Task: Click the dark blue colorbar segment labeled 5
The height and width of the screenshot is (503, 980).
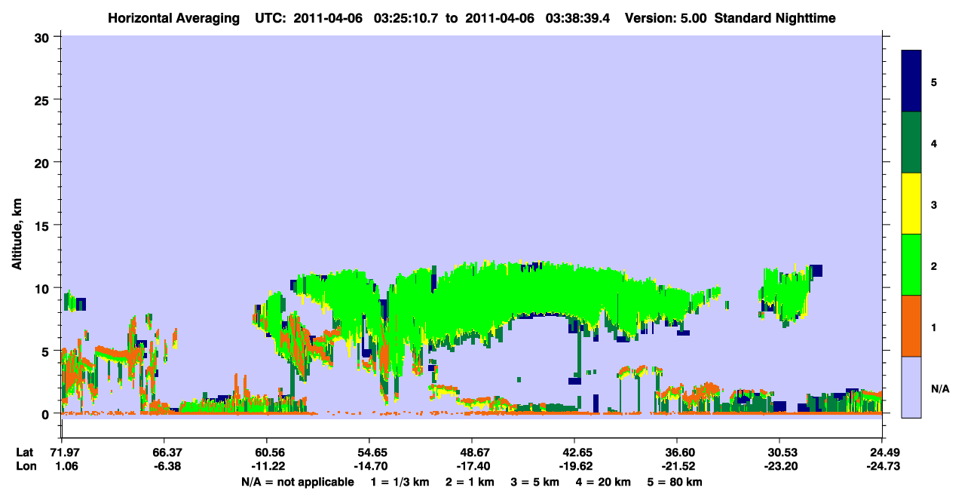Action: tap(911, 81)
